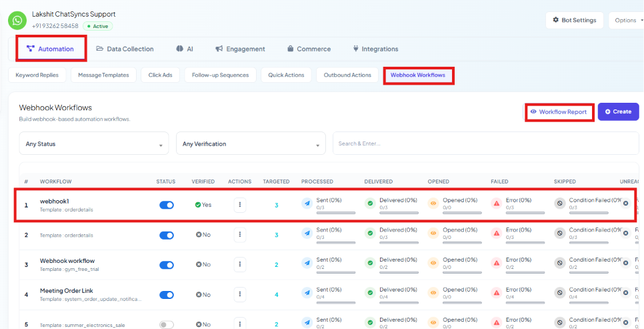Click Opened eye icon in webhook1 row
Screen dimensions: 644x329
433,203
